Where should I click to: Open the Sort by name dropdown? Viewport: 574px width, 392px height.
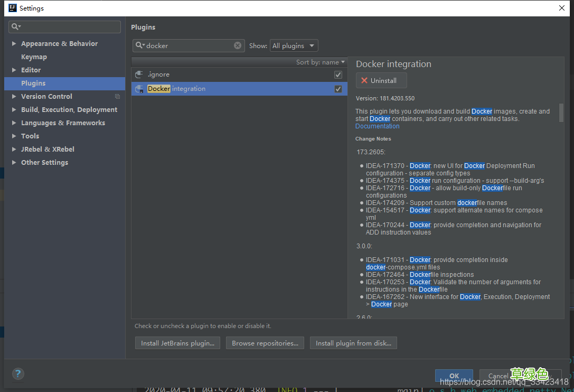[x=321, y=62]
